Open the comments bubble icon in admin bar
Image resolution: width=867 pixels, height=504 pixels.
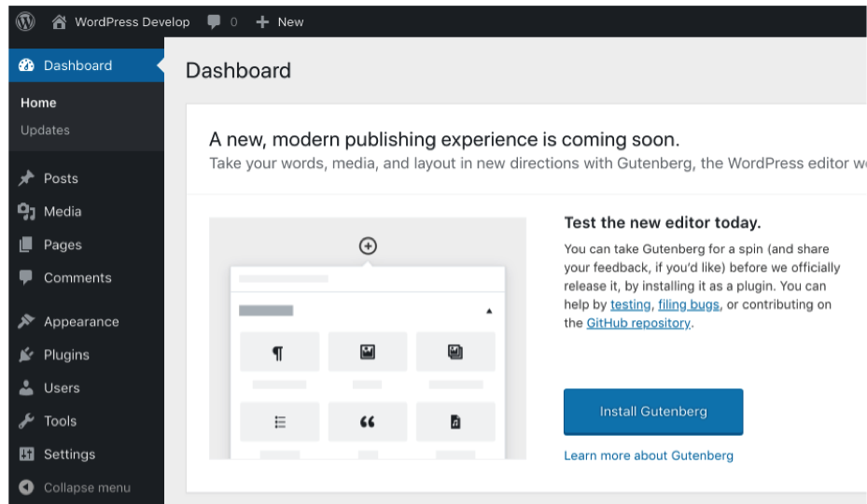pos(214,21)
